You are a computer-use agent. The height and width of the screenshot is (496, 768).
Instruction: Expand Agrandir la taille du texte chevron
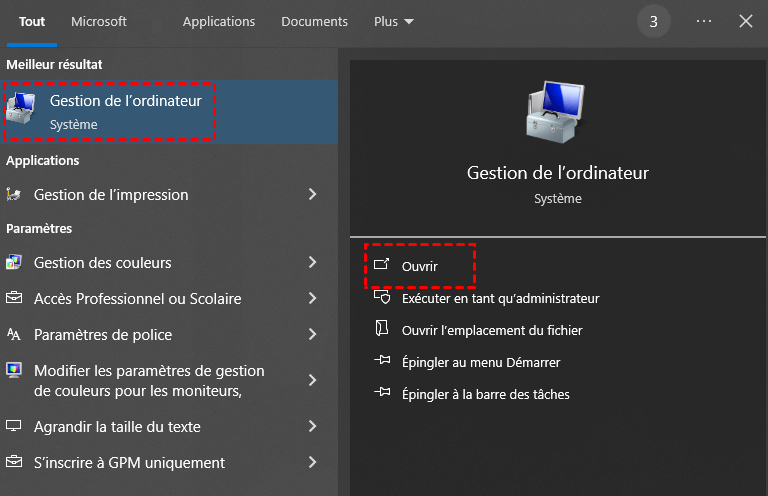point(312,426)
